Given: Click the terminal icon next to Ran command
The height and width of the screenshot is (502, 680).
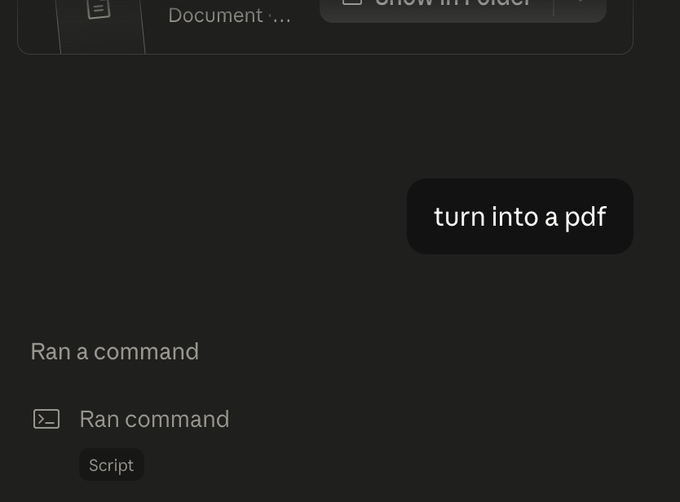Looking at the screenshot, I should click(46, 419).
